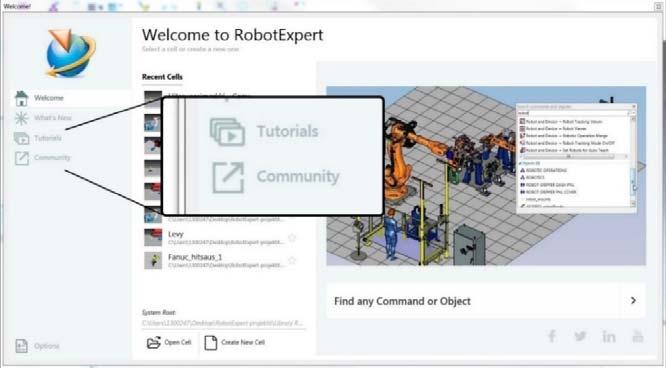Click the Create New Cell document icon
666x368 pixels.
211,343
